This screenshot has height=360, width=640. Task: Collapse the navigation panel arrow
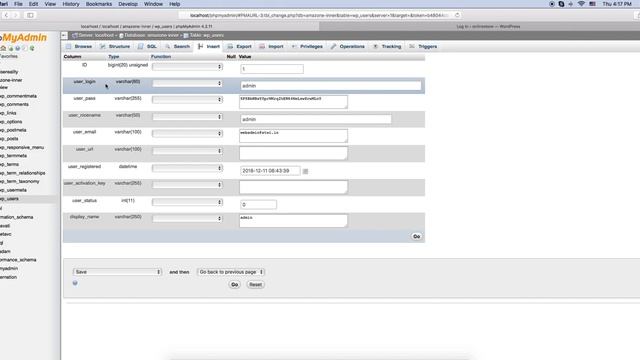[64, 36]
